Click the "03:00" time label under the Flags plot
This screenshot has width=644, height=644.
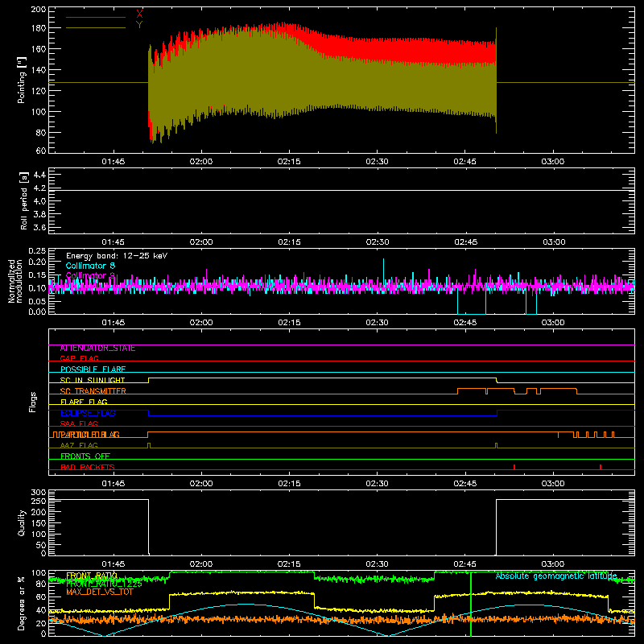(x=553, y=484)
